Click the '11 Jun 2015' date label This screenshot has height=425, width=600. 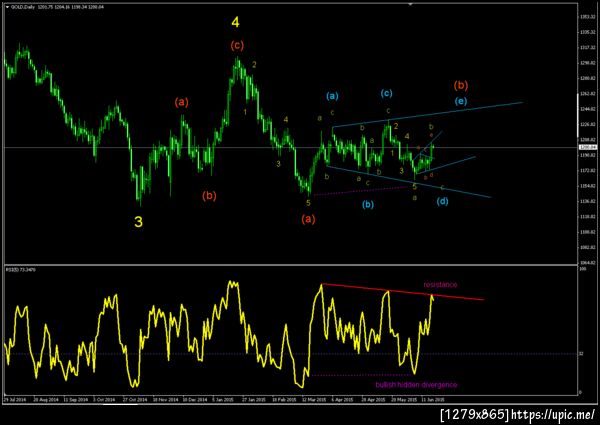pos(433,399)
